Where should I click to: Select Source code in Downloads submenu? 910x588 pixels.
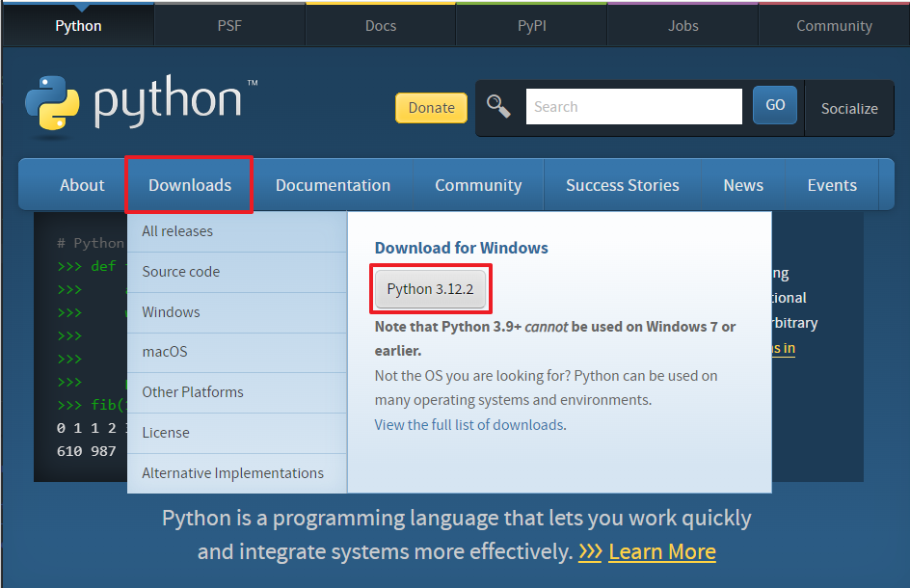[237, 272]
